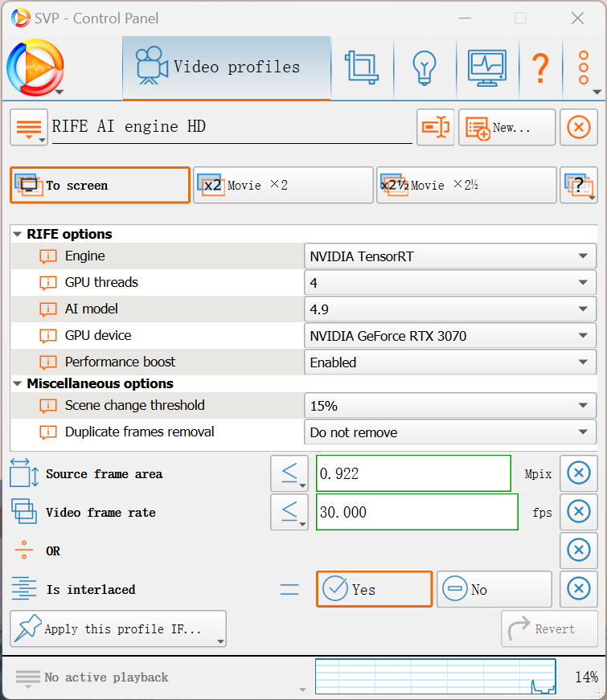Click the CPU usage graph

[435, 677]
